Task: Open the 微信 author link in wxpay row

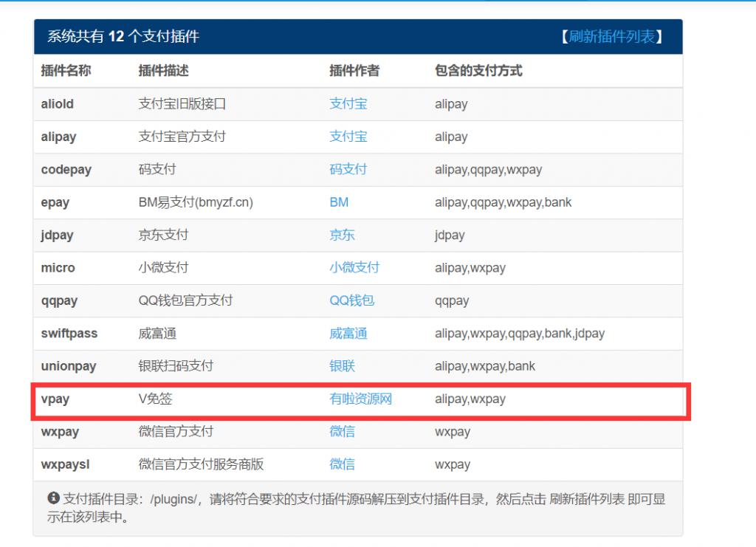Action: click(341, 431)
